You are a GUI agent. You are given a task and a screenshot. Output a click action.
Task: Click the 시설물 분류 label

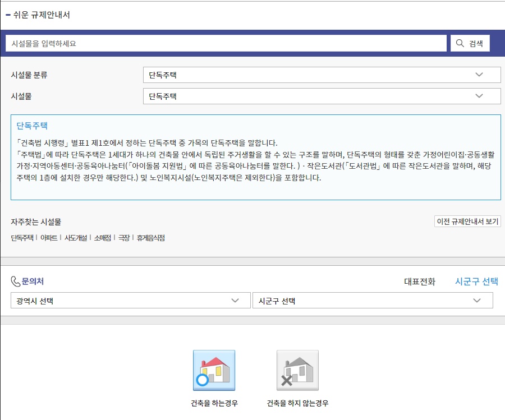tap(29, 75)
